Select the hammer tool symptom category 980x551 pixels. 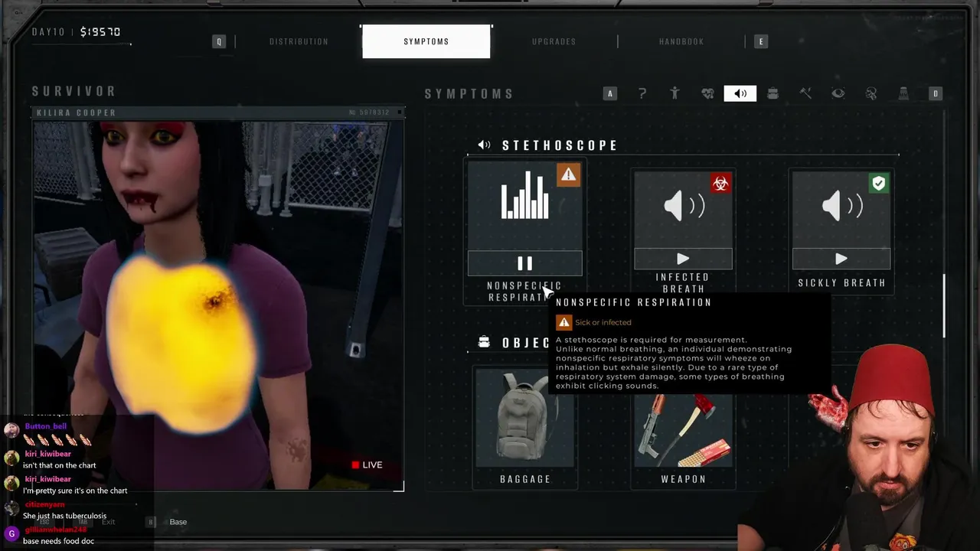(805, 93)
